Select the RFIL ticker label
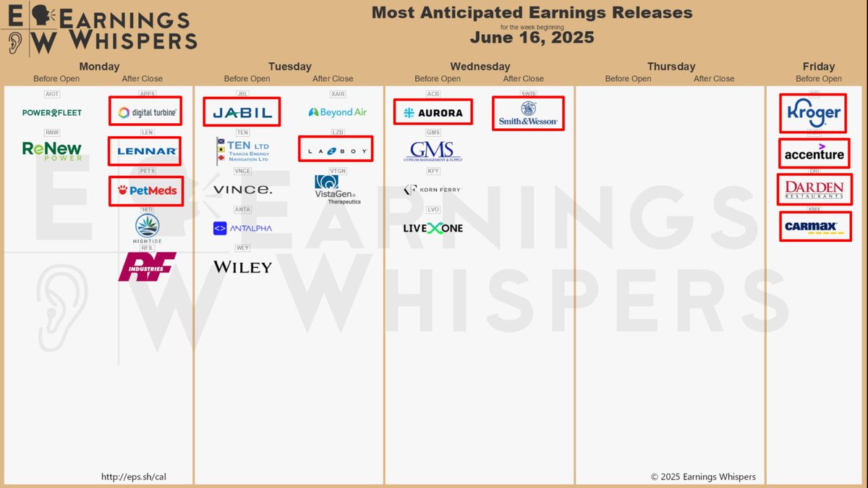This screenshot has width=868, height=488. pyautogui.click(x=147, y=248)
